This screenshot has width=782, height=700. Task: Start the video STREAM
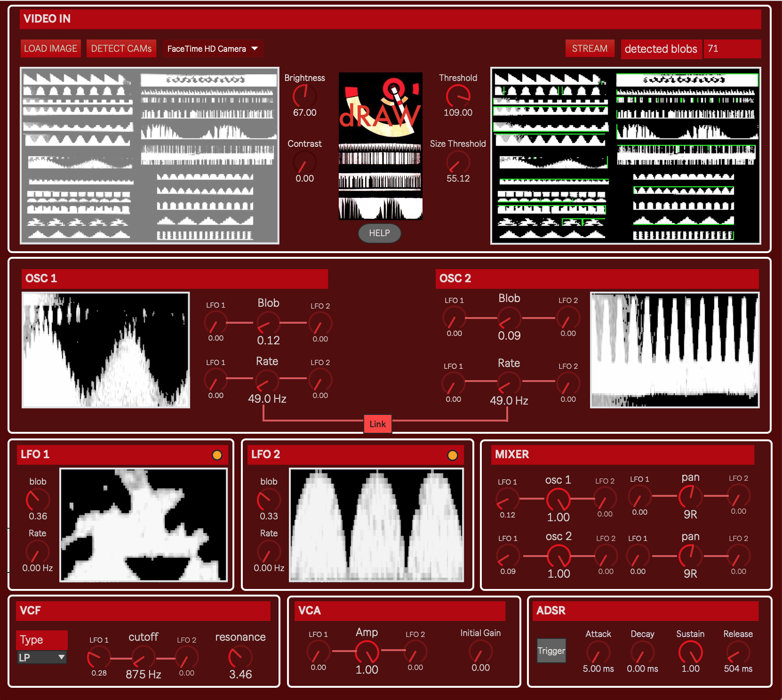pyautogui.click(x=590, y=48)
